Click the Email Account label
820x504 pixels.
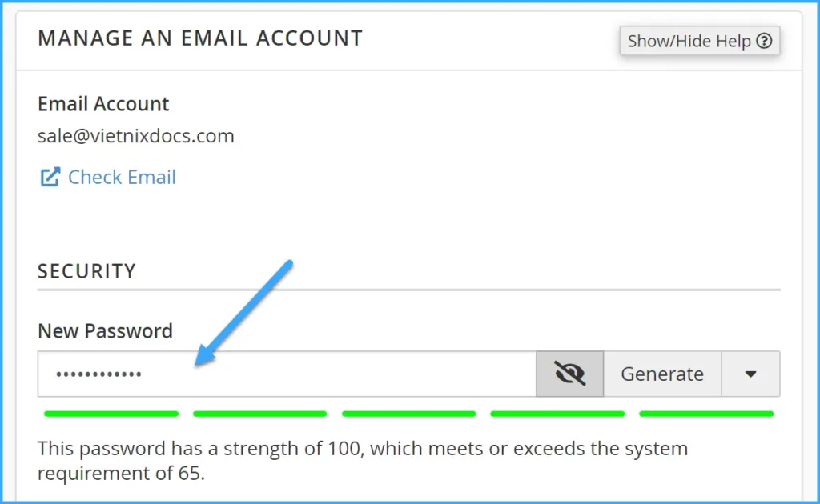coord(103,104)
